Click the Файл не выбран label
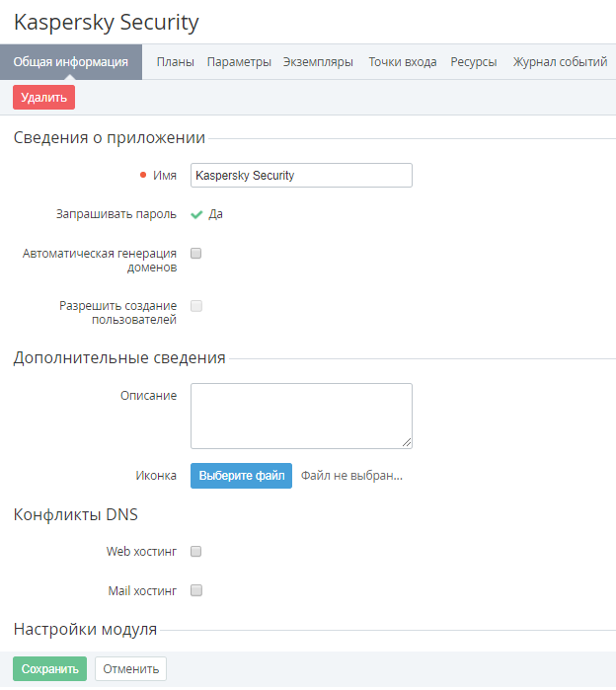616x690 pixels. pos(351,476)
